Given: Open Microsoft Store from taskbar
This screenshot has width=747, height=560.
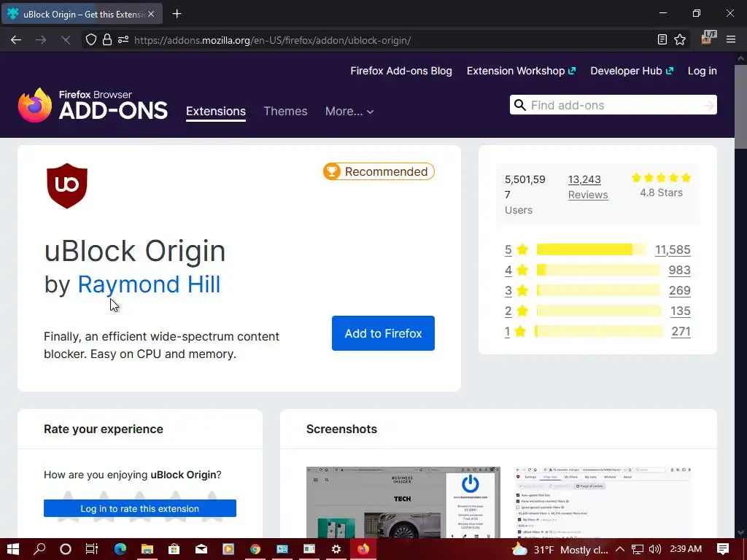Looking at the screenshot, I should point(174,549).
